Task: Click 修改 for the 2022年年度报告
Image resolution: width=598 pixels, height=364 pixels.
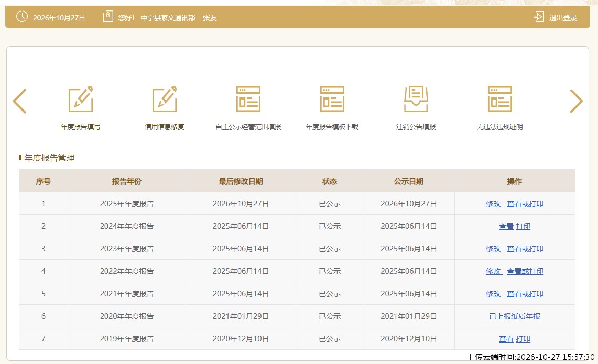Action: pyautogui.click(x=494, y=271)
